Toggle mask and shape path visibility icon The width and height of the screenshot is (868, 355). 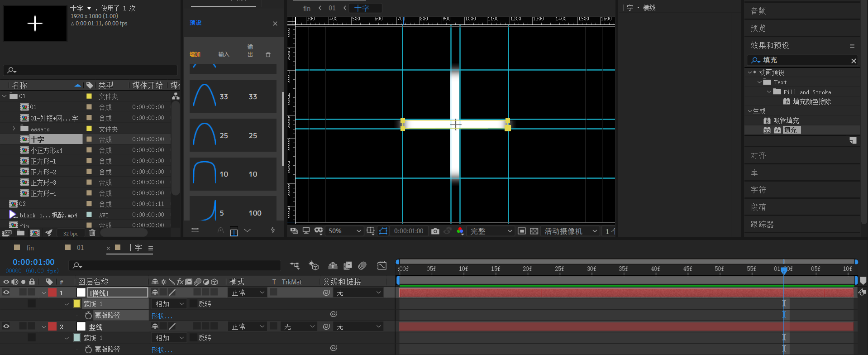(x=383, y=231)
